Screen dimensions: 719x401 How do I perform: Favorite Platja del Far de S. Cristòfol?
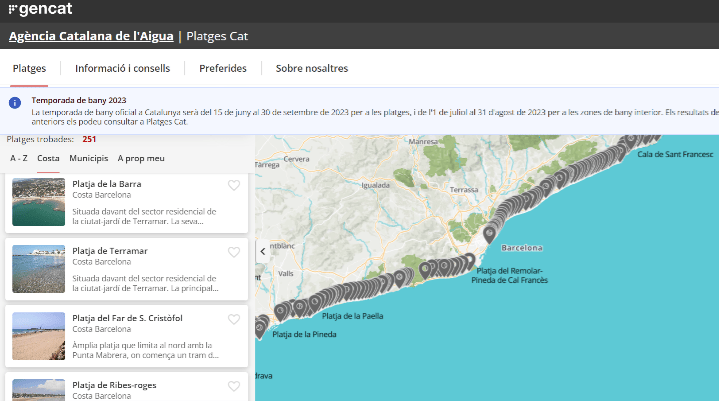click(234, 319)
